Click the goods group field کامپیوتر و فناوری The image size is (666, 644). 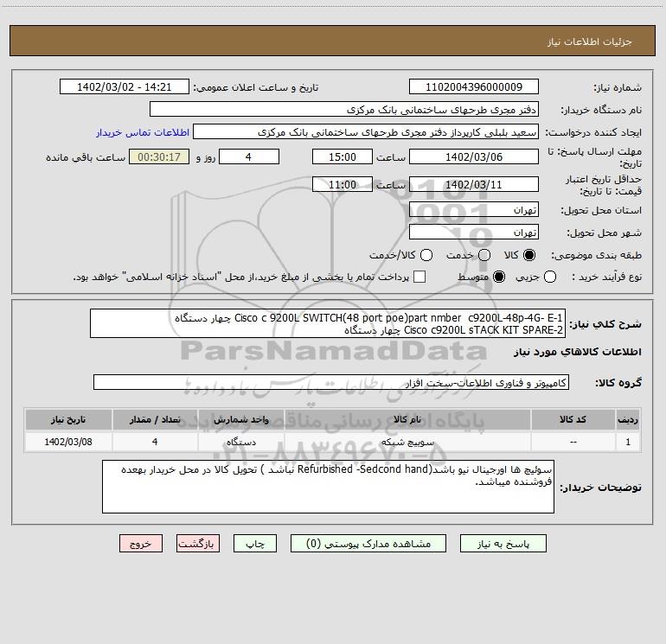coord(331,382)
